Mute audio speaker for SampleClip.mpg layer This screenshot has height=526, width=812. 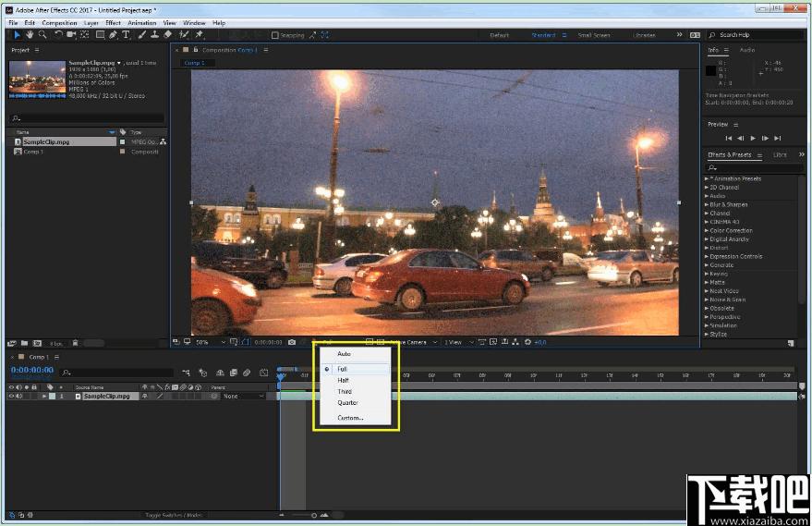tap(19, 397)
